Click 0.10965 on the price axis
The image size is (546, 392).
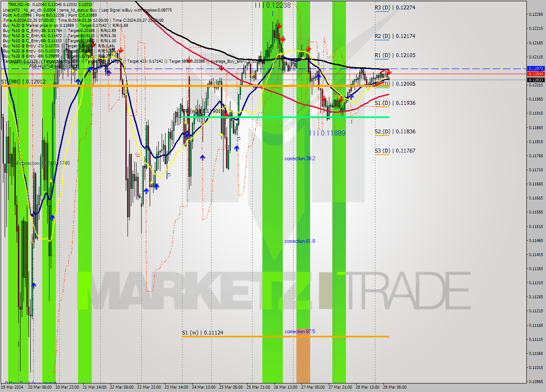point(535,382)
